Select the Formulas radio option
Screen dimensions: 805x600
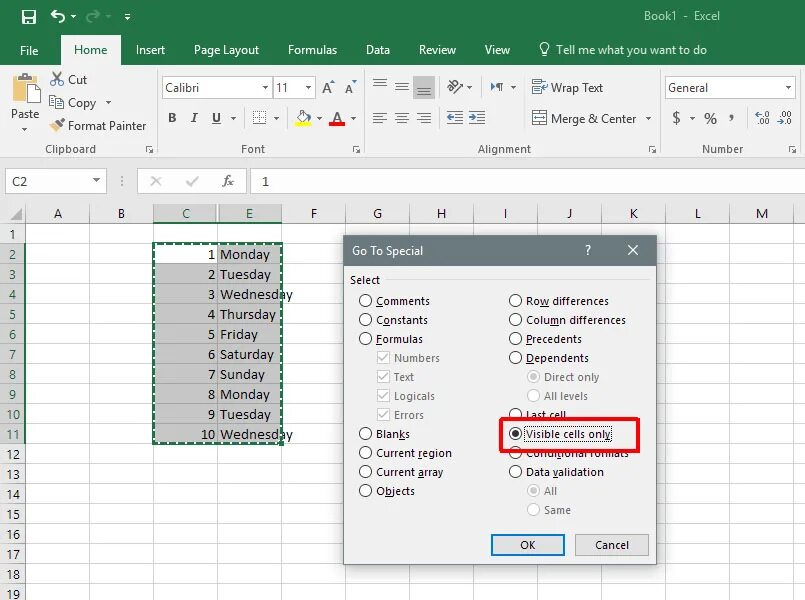point(391,339)
